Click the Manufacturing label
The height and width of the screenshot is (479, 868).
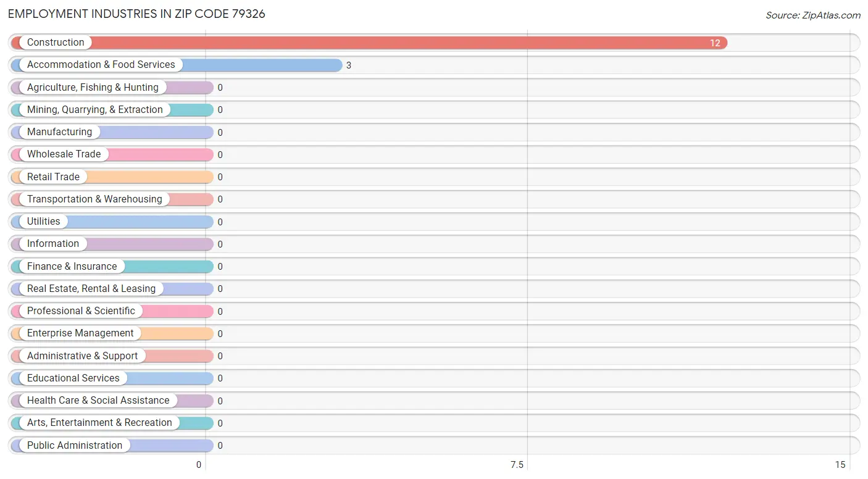[59, 132]
